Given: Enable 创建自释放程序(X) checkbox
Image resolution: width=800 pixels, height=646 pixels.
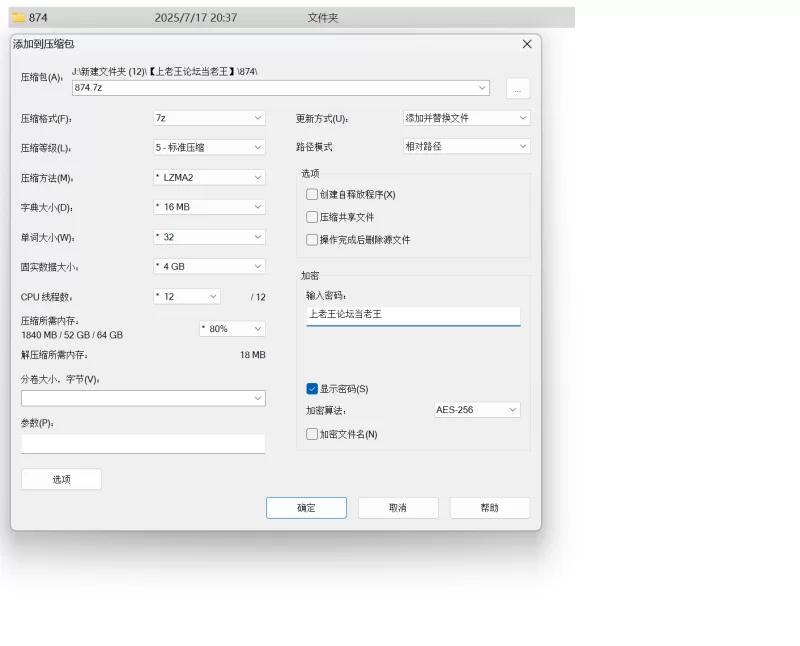Looking at the screenshot, I should tap(312, 194).
